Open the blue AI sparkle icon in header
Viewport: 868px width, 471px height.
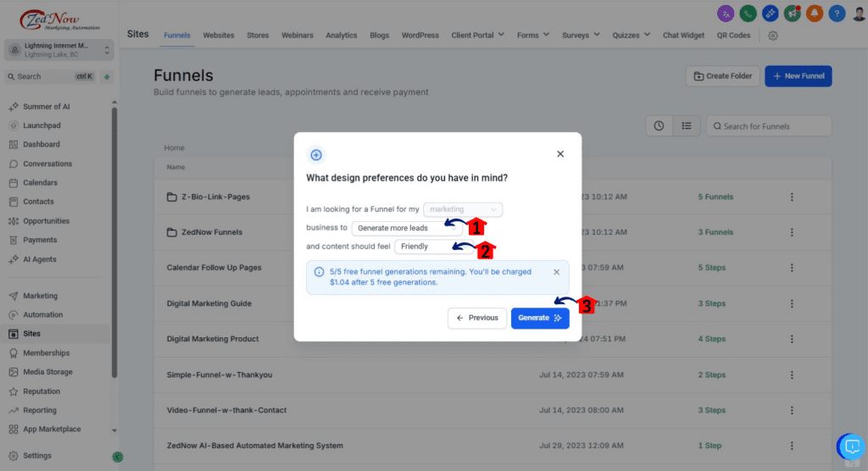point(770,14)
